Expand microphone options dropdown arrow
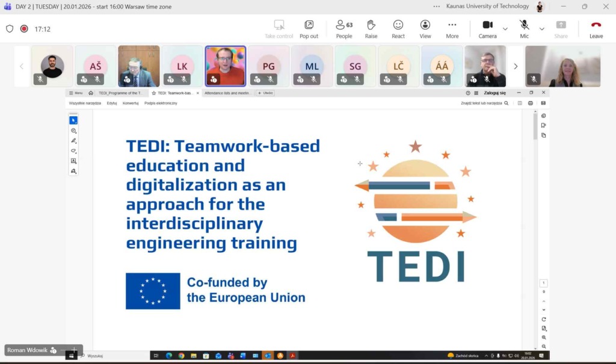The width and height of the screenshot is (616, 364). point(541,29)
